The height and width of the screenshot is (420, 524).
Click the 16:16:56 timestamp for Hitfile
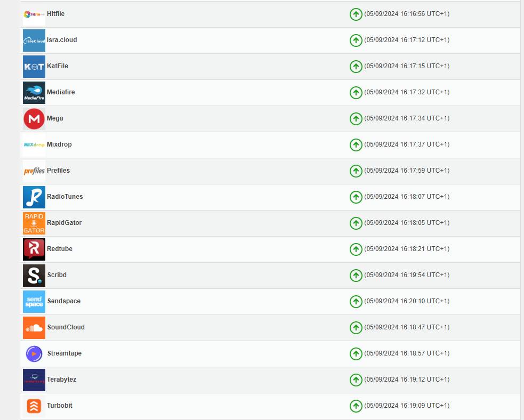point(407,14)
